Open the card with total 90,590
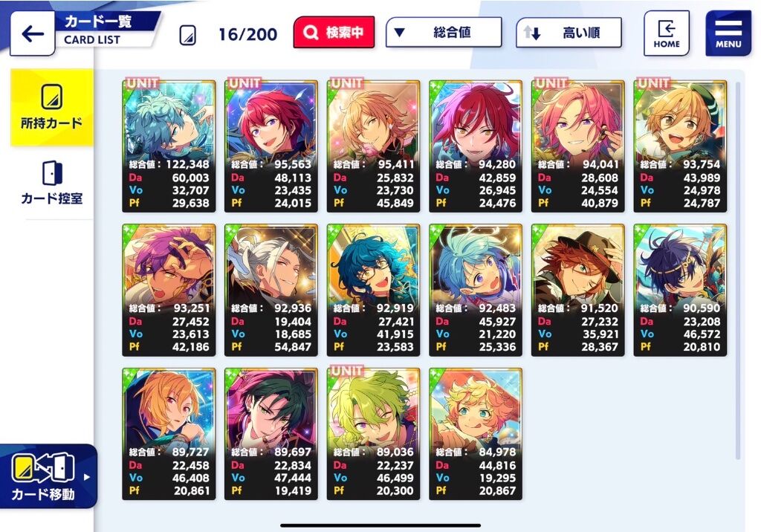The height and width of the screenshot is (532, 761). tap(680, 290)
